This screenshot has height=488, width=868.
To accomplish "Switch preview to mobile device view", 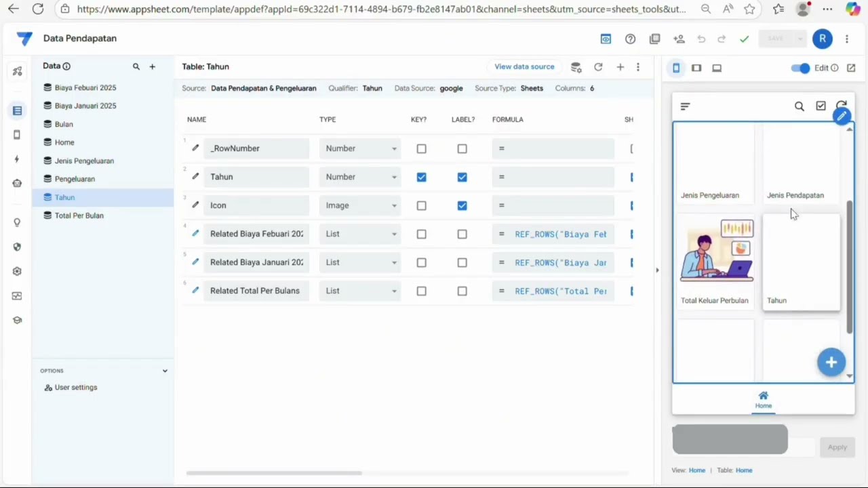I will [x=676, y=68].
